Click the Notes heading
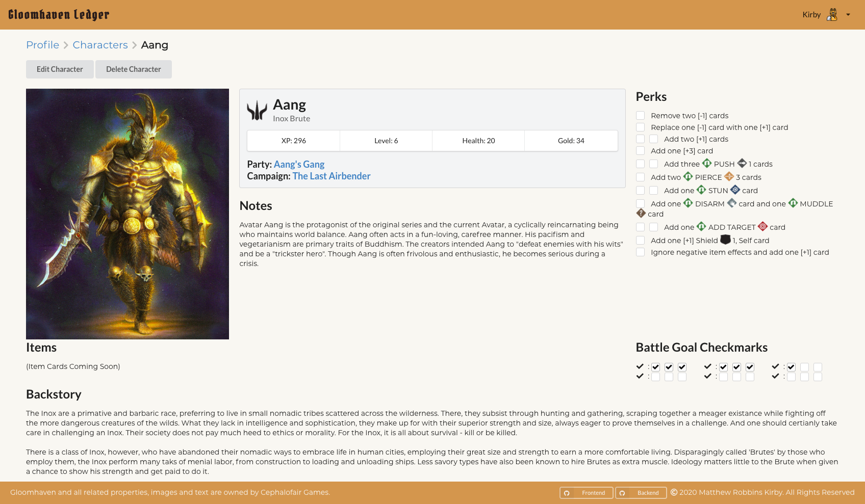Screen dimensions: 865x504 (256, 206)
